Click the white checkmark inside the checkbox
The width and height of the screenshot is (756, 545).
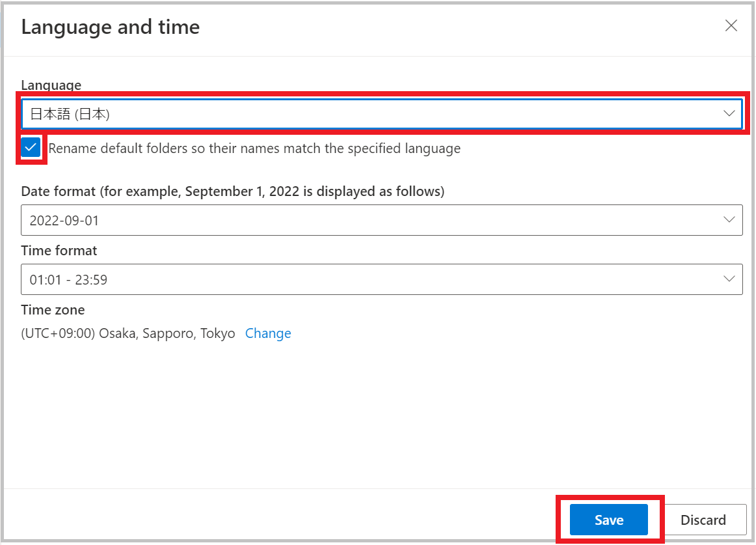coord(31,148)
